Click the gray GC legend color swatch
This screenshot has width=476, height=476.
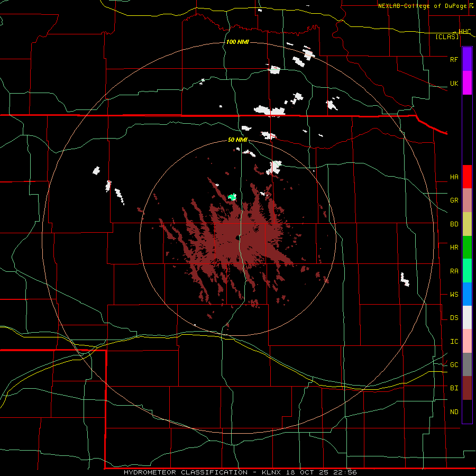coord(467,364)
